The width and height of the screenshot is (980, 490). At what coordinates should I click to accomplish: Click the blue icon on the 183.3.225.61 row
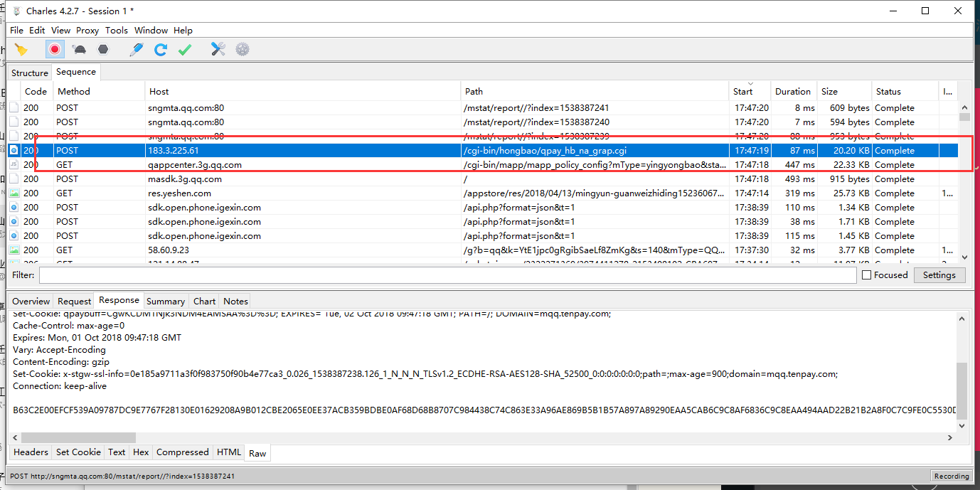point(14,151)
